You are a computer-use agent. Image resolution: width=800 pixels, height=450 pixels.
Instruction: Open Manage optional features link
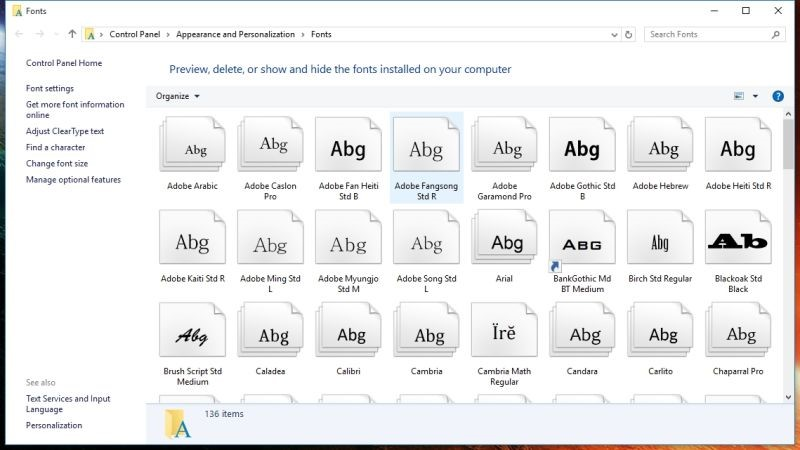point(73,180)
